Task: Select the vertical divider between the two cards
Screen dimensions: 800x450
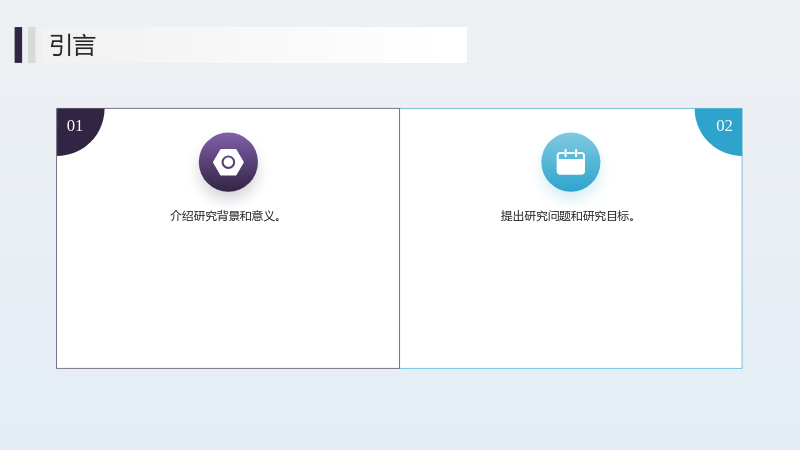Action: (x=399, y=238)
